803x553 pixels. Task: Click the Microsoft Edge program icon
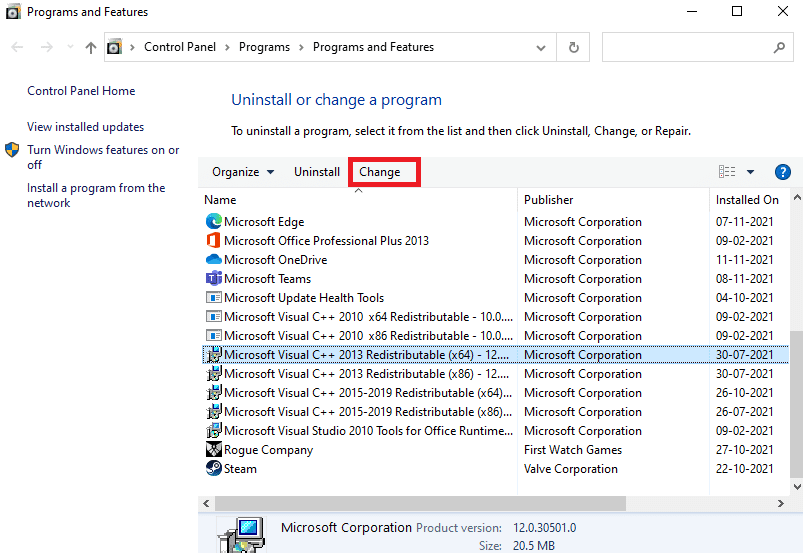214,221
